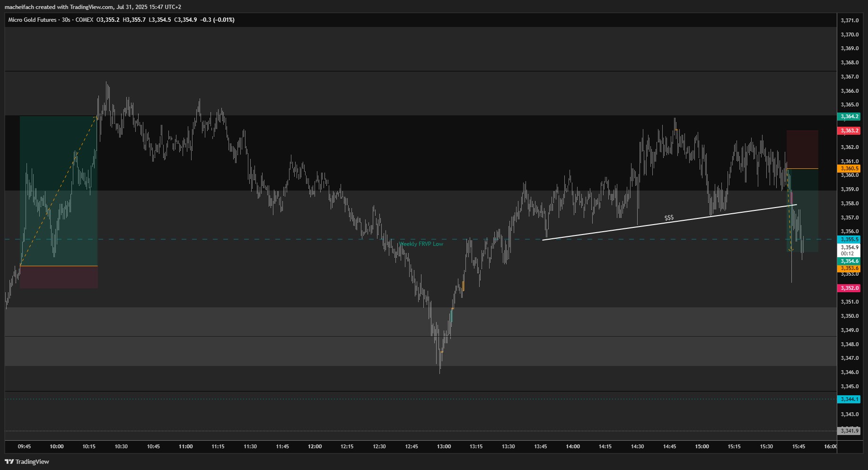
Task: Click the Weekly FRVP Low label
Action: click(x=421, y=244)
